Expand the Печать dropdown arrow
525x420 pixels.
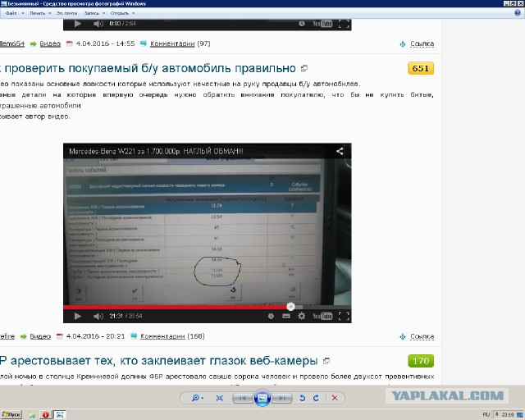49,13
